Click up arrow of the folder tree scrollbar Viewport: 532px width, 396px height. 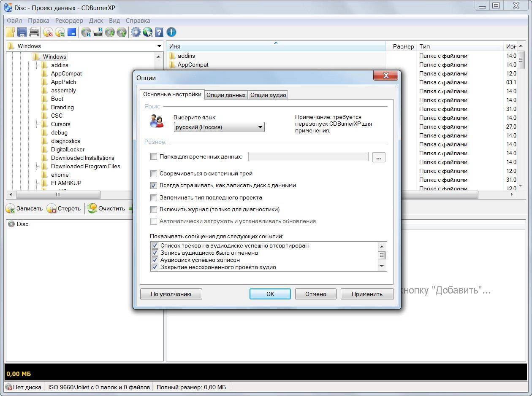(x=159, y=57)
